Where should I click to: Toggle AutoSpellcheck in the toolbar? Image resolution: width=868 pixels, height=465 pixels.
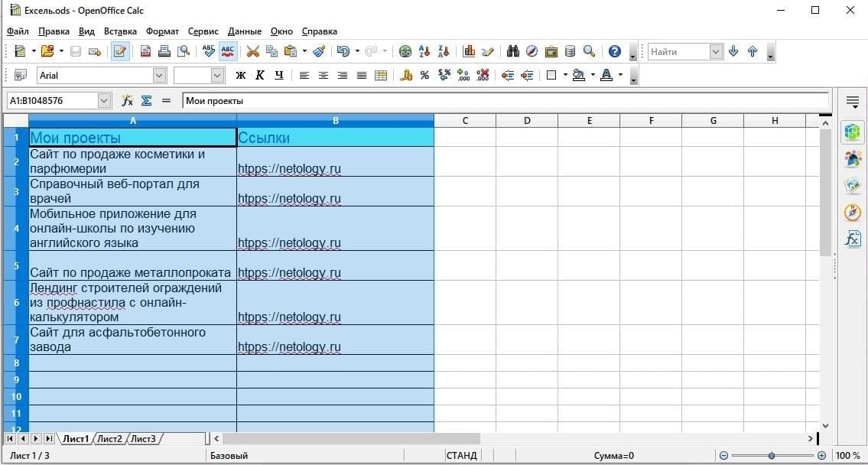(x=228, y=51)
